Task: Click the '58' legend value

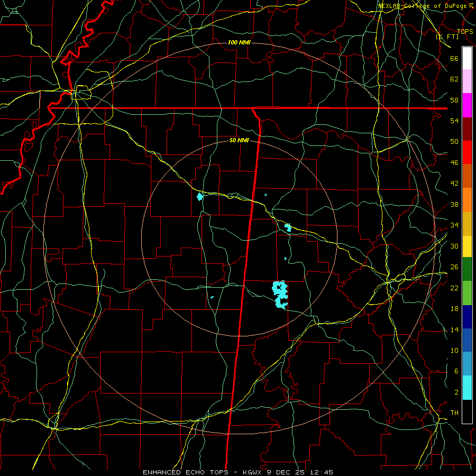Action: [x=454, y=100]
